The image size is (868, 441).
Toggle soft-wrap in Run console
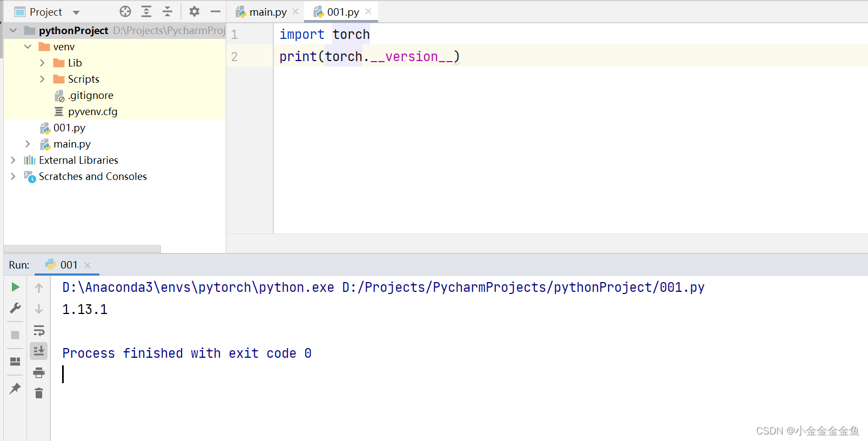point(39,330)
